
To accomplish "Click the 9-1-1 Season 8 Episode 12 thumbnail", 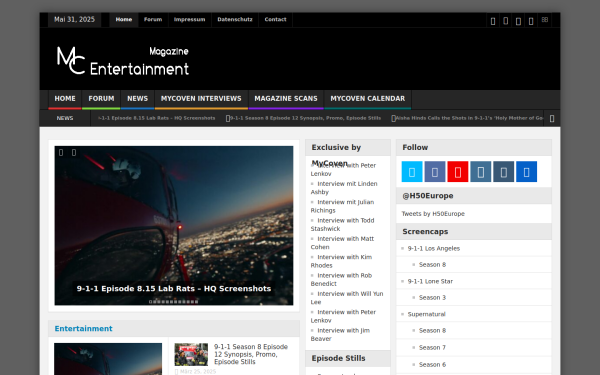I will (x=191, y=354).
